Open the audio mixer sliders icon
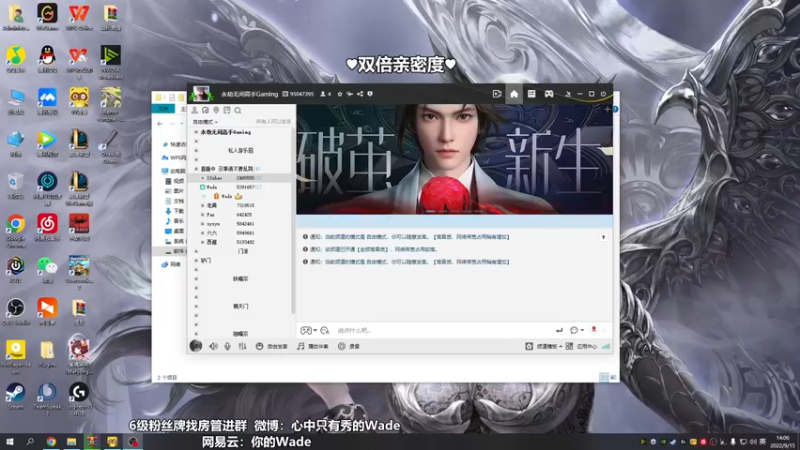Screen dimensions: 800x450 pyautogui.click(x=242, y=346)
